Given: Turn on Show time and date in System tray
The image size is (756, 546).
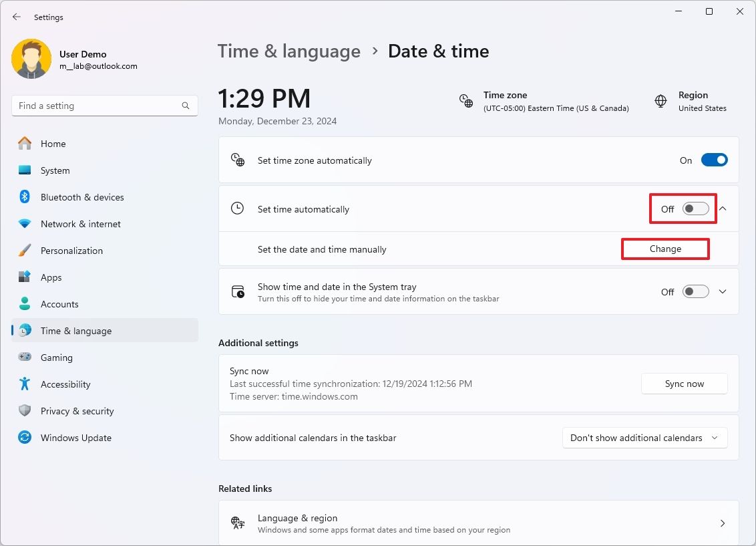Looking at the screenshot, I should coord(695,291).
